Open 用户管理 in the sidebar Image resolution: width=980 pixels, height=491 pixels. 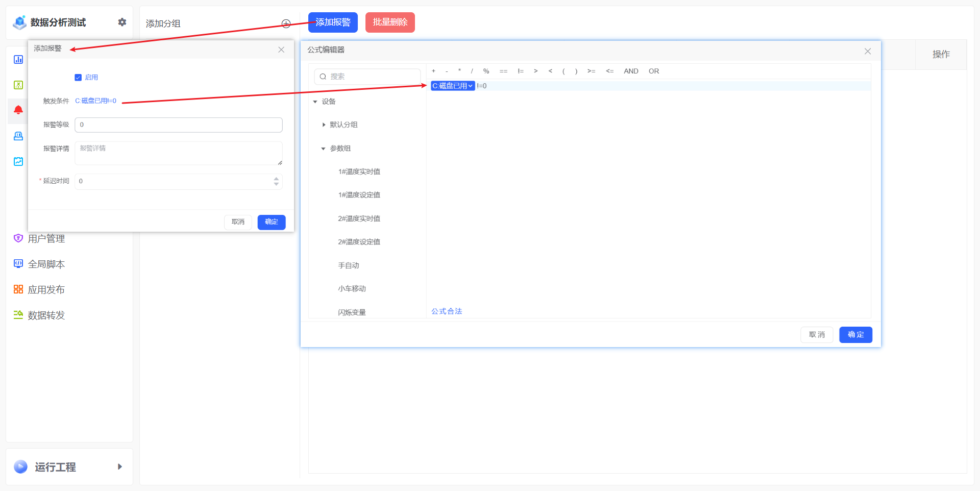point(46,239)
